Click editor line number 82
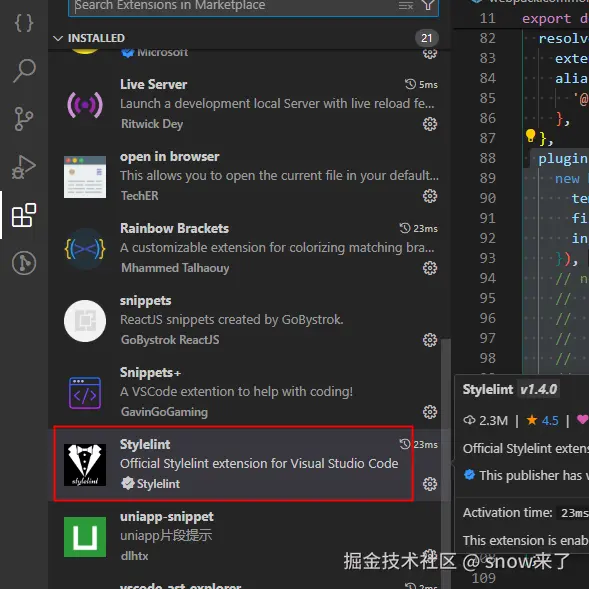This screenshot has height=589, width=589. point(488,38)
